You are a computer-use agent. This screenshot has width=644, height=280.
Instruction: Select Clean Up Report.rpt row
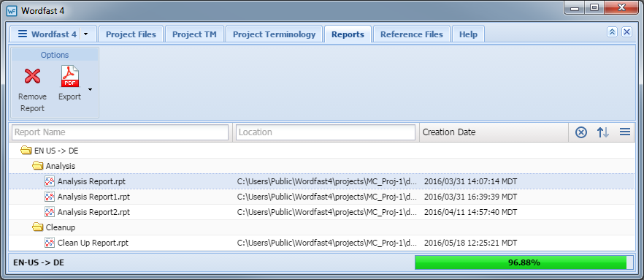321,243
